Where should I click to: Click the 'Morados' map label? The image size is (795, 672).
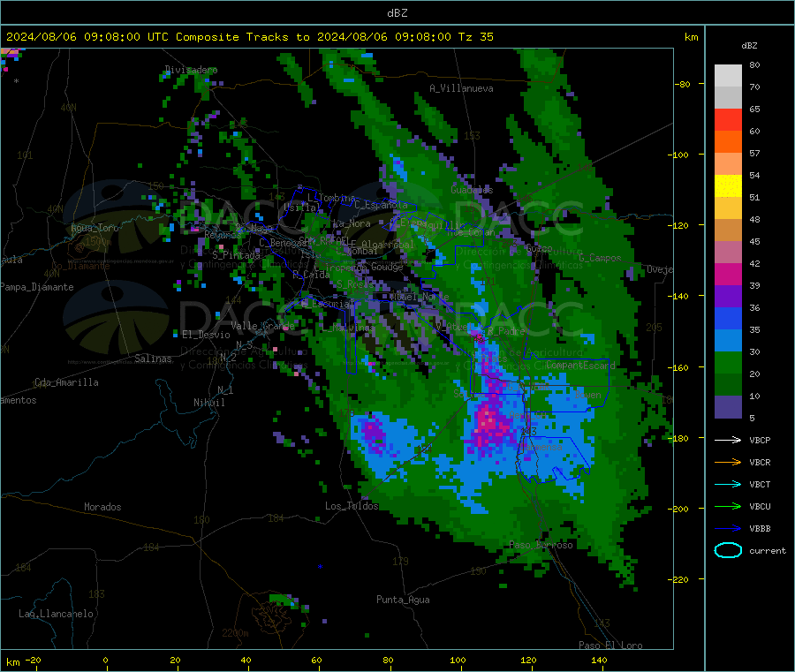point(102,507)
